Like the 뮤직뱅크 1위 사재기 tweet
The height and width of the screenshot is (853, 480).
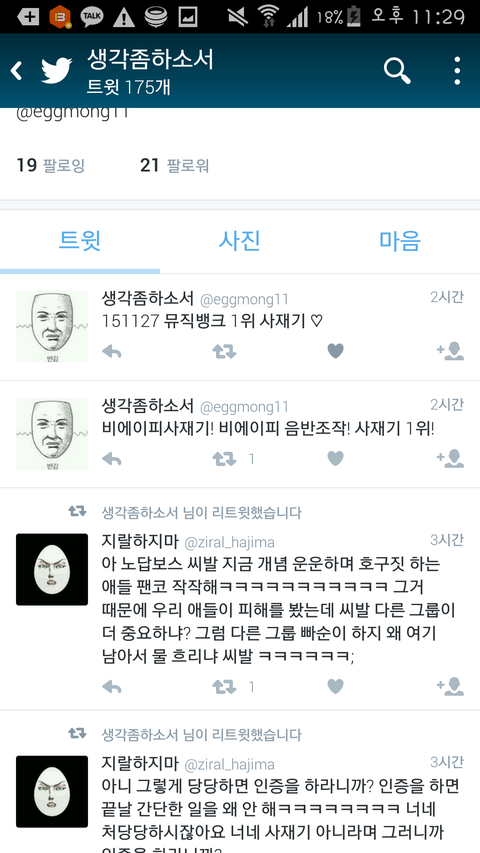[x=335, y=351]
